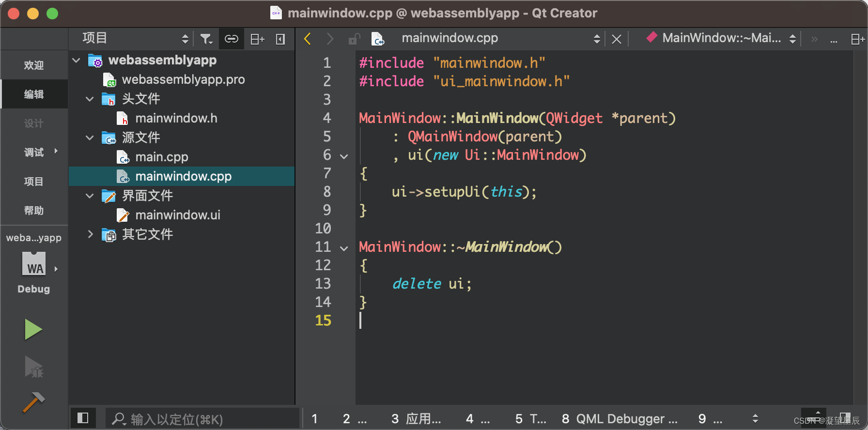The width and height of the screenshot is (868, 430).
Task: Fold the code block at line 6
Action: click(x=344, y=156)
